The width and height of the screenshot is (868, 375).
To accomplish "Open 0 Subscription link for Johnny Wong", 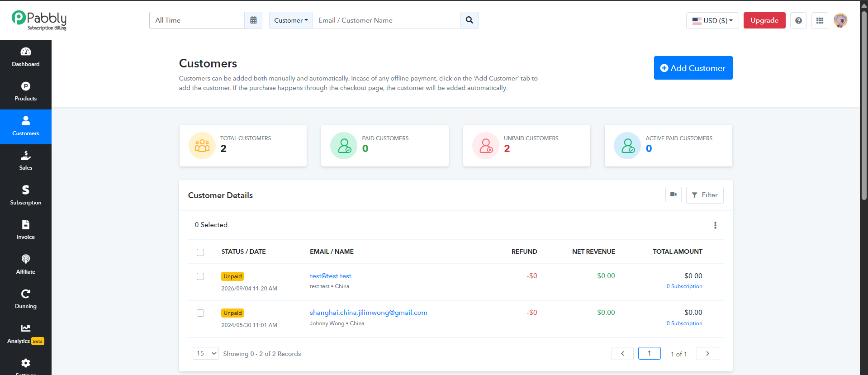I will pos(684,323).
